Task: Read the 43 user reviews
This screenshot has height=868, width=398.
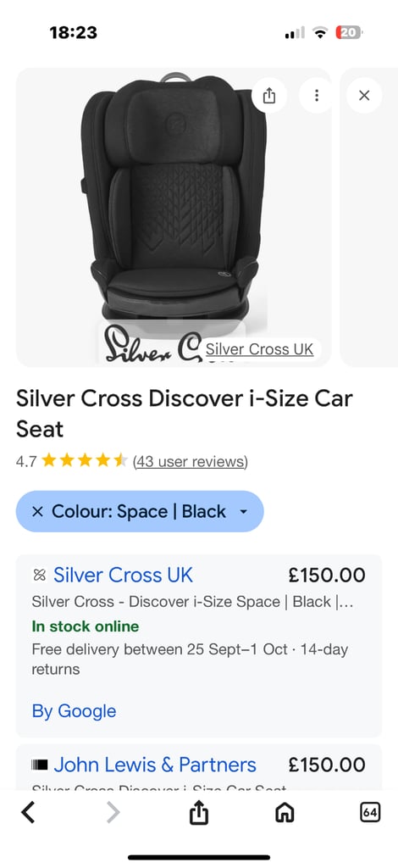Action: coord(191,461)
